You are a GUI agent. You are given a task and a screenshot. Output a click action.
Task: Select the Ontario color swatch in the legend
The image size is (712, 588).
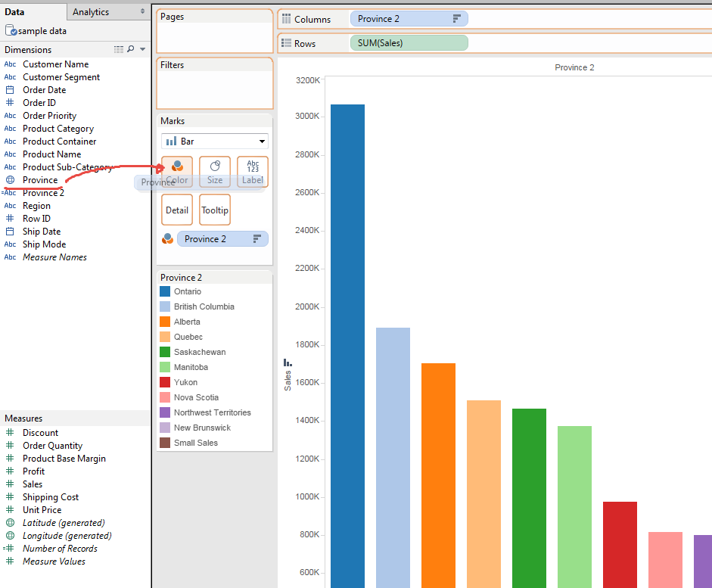click(x=165, y=291)
